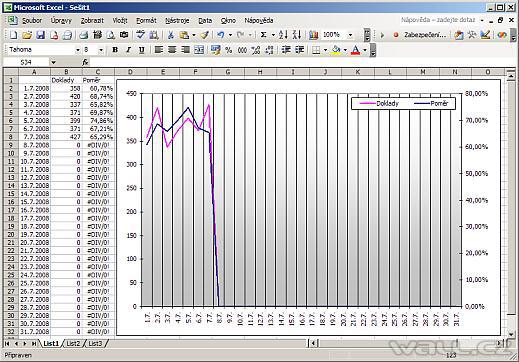Switch to the List2 sheet tab
The width and height of the screenshot is (519, 362).
point(73,343)
